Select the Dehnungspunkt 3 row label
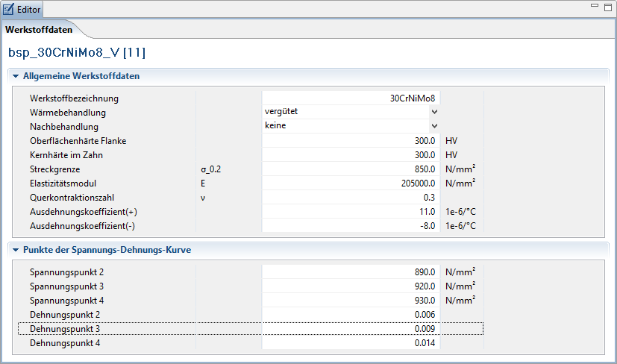Screen dimensions: 617x364 click(x=65, y=329)
